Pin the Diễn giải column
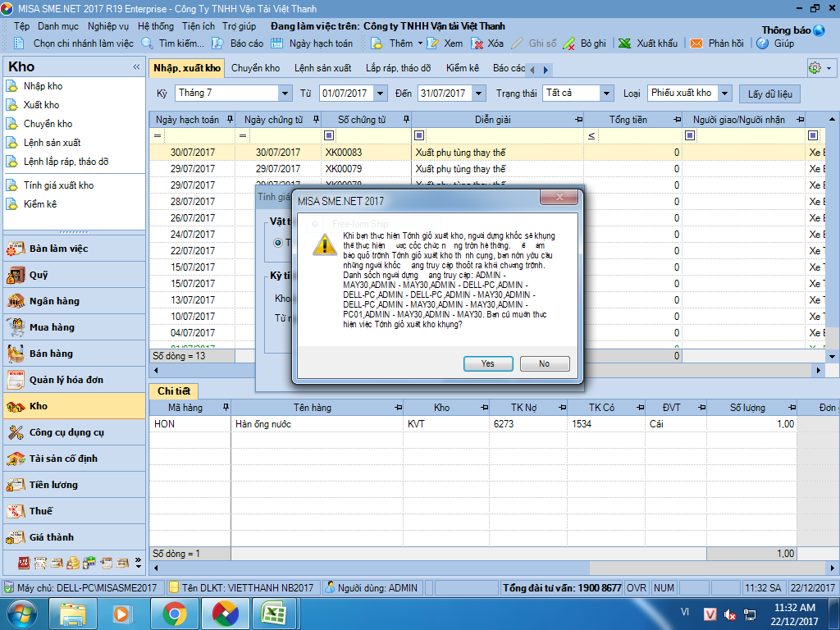 click(578, 120)
